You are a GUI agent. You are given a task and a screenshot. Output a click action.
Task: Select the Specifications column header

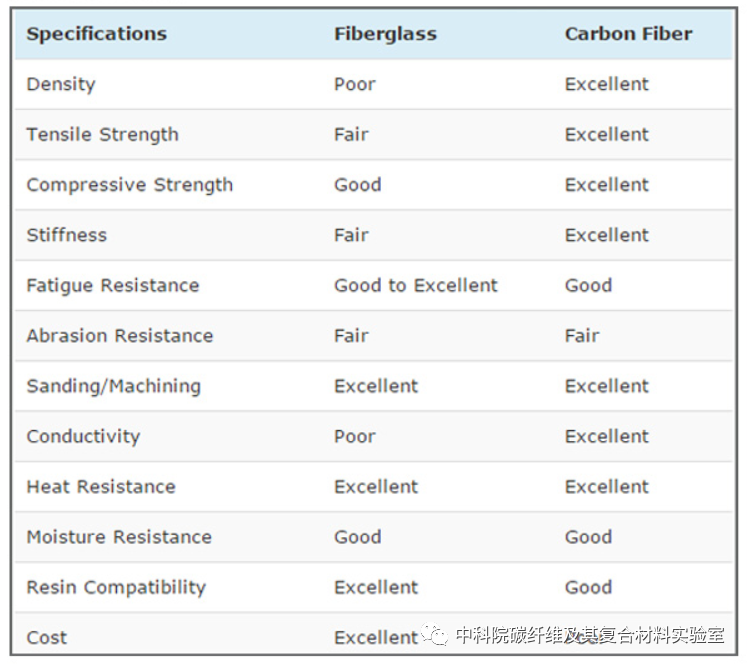click(96, 34)
